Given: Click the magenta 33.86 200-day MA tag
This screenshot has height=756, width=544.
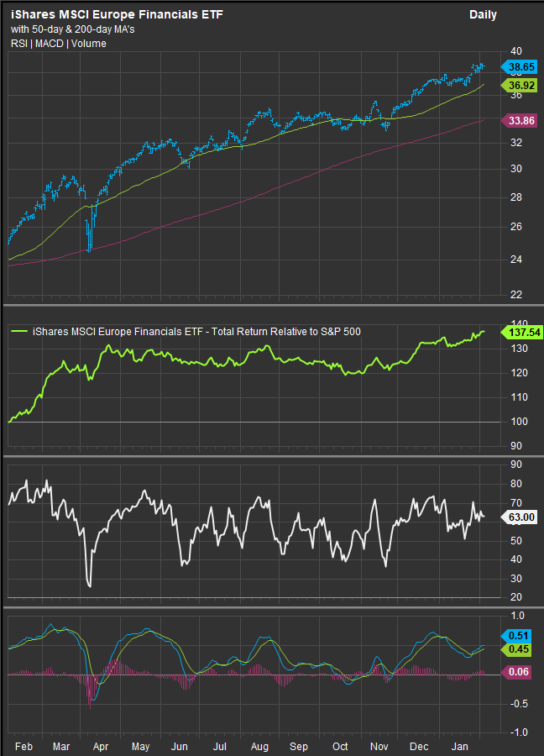Looking at the screenshot, I should click(522, 121).
